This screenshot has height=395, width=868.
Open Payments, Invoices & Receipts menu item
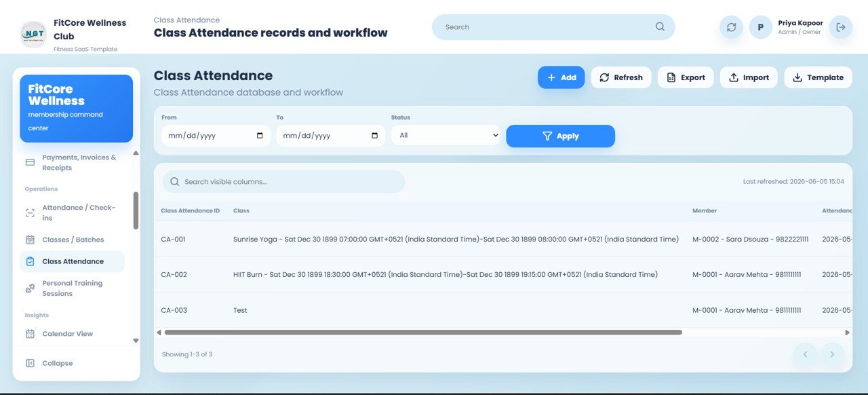pyautogui.click(x=72, y=162)
